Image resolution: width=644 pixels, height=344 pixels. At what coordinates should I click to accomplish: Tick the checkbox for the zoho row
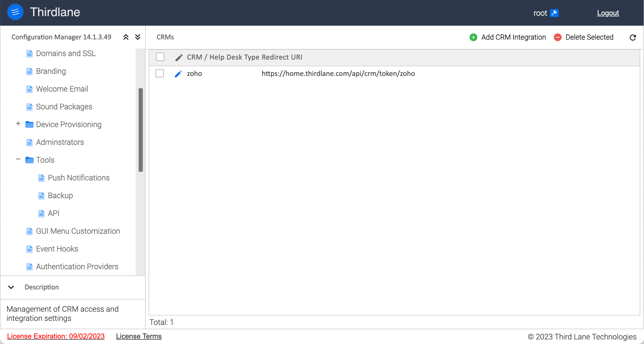[160, 73]
